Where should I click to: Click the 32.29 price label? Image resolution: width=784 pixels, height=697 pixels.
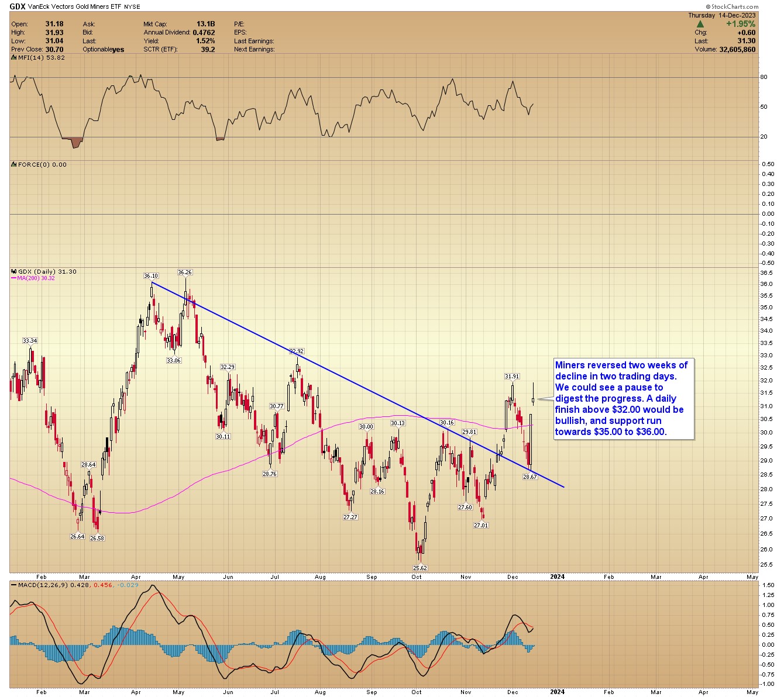(228, 367)
